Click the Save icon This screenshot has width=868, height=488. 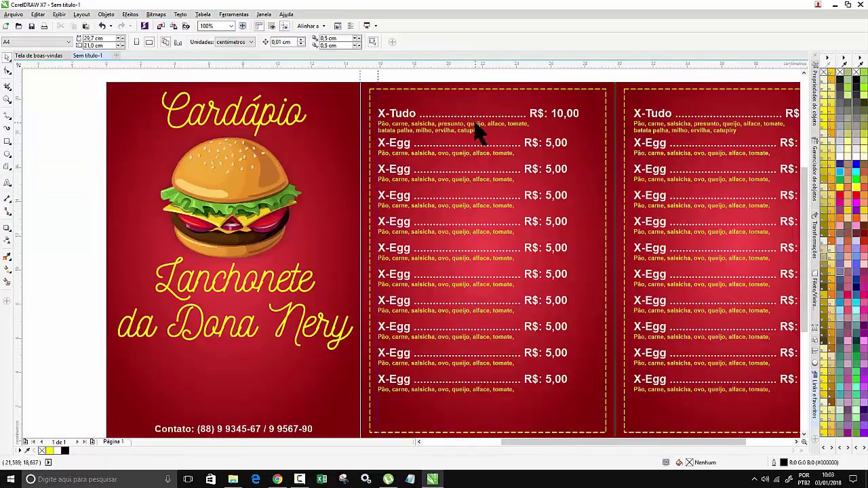pos(31,26)
